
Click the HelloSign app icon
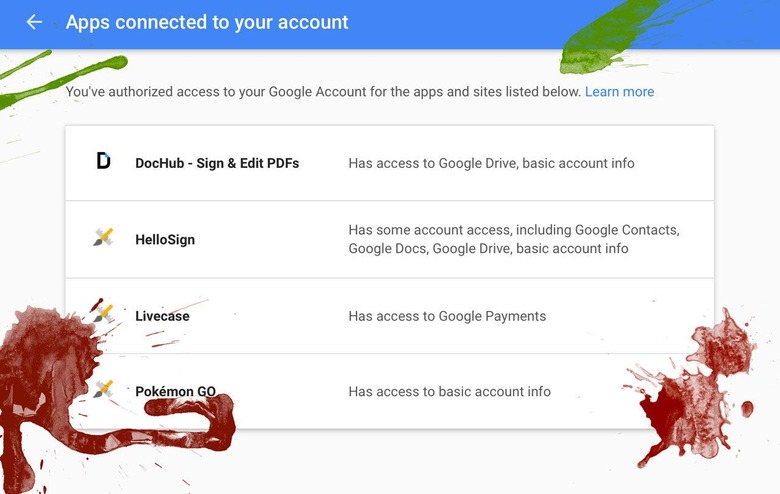(x=103, y=237)
